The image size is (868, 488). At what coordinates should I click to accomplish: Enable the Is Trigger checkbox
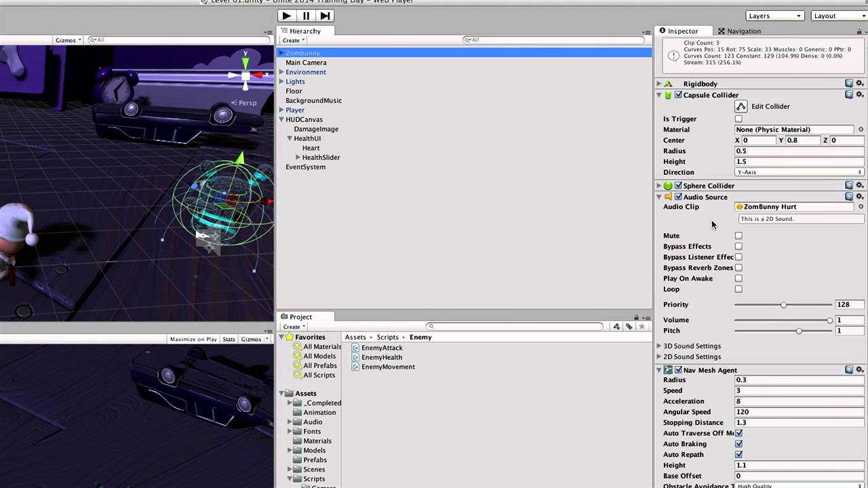(x=738, y=119)
